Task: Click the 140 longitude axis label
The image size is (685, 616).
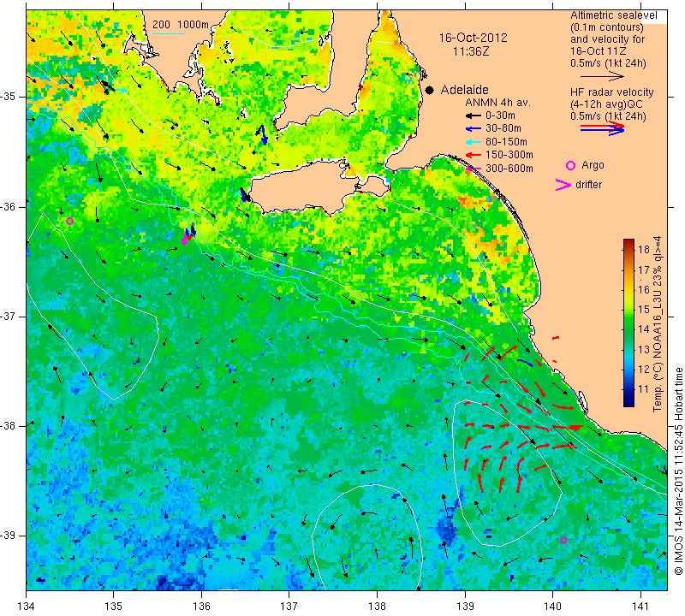Action: tap(552, 607)
